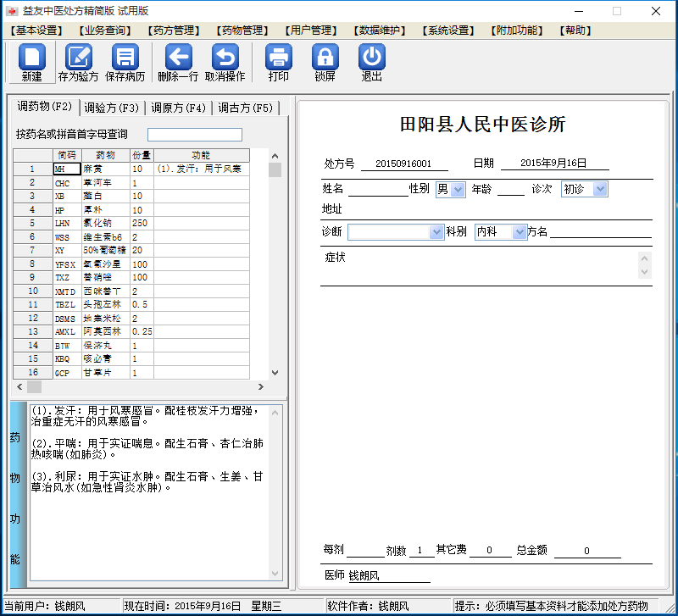Expand the 诊断 diagnosis dropdown
This screenshot has width=678, height=616.
tap(435, 230)
